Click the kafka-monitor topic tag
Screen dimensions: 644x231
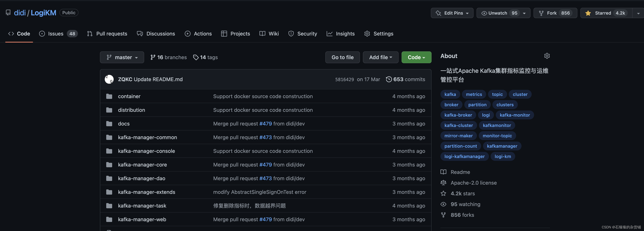click(514, 115)
